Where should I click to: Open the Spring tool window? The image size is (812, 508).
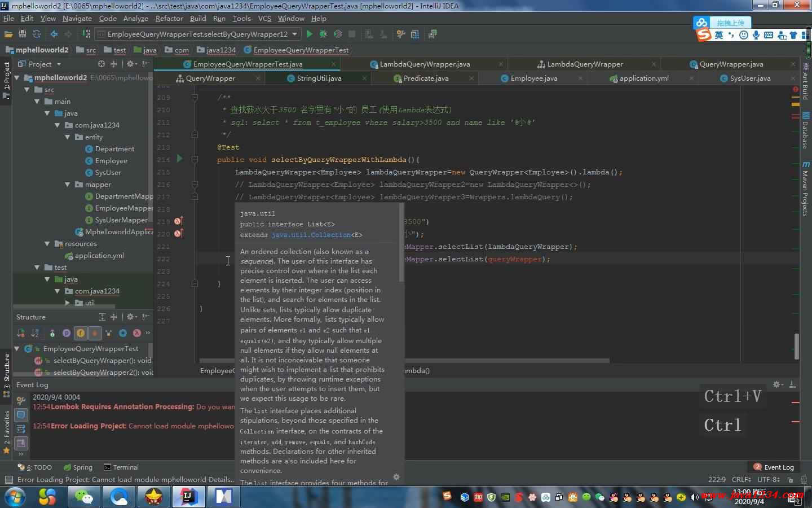78,467
